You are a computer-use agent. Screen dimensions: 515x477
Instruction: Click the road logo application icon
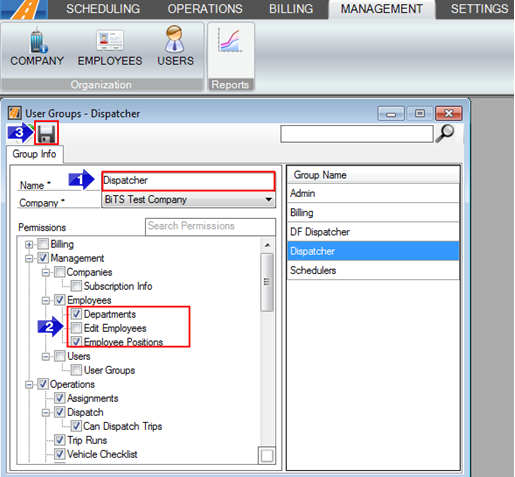[x=24, y=9]
